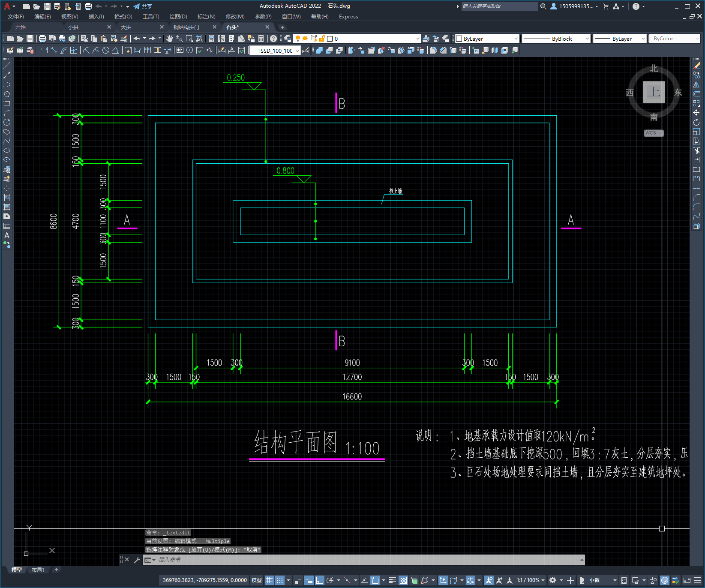Toggle drawing grid display in status bar
The image size is (705, 588).
(x=269, y=580)
